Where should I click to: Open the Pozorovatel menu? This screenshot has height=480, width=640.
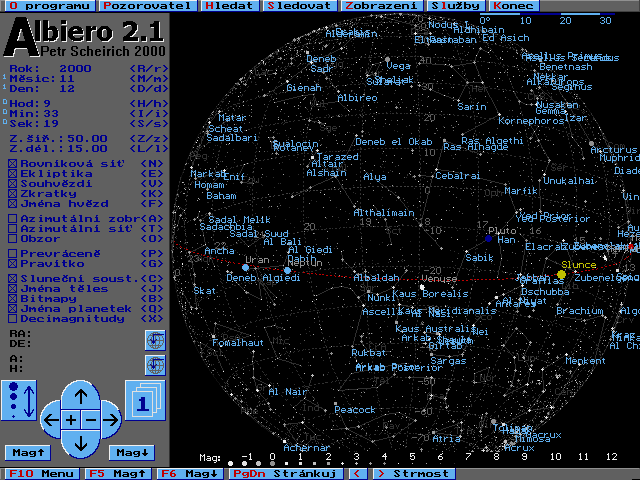pos(148,6)
